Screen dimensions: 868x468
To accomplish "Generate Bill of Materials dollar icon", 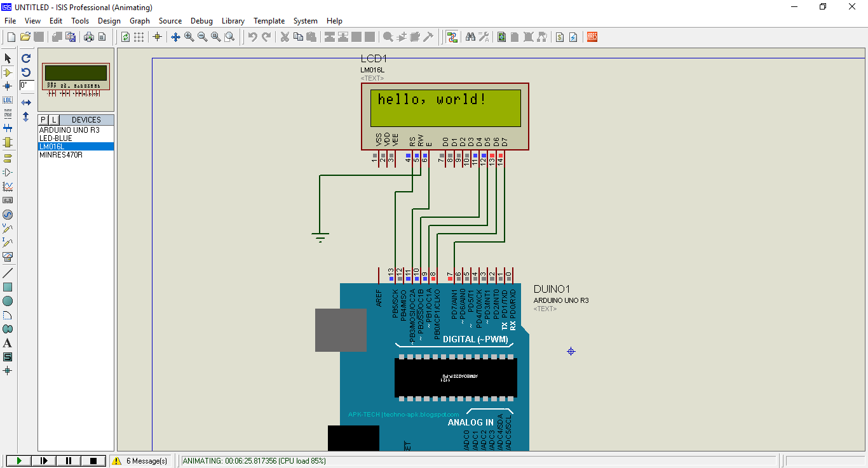I will pyautogui.click(x=560, y=37).
